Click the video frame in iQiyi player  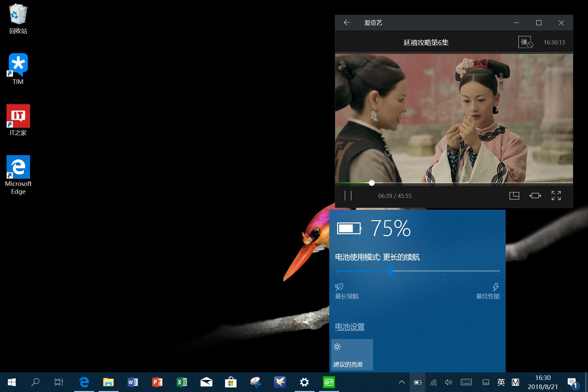[454, 118]
